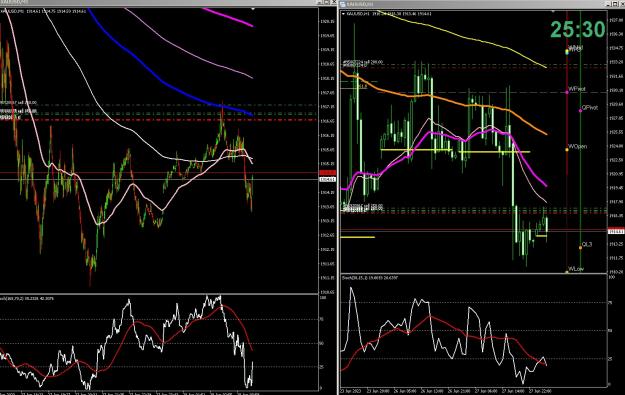The width and height of the screenshot is (625, 395).
Task: Select the WOpen level label
Action: pos(578,146)
